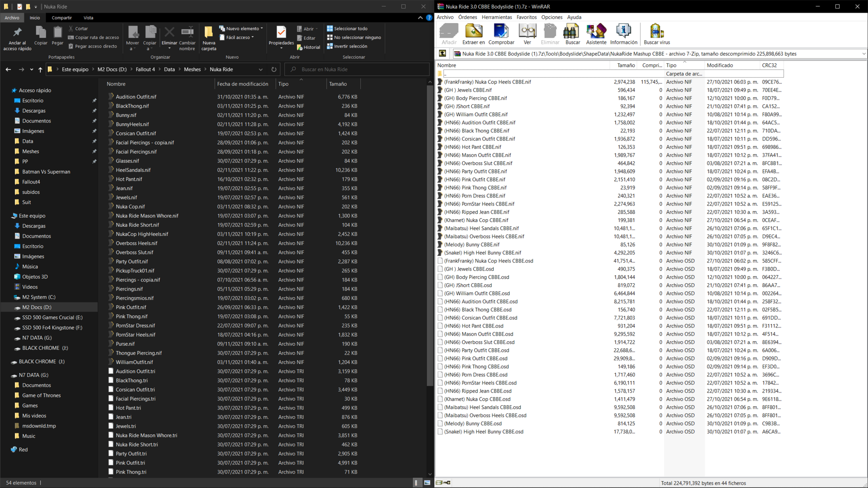Click Explorer back arrow
This screenshot has width=868, height=488.
pos(8,69)
